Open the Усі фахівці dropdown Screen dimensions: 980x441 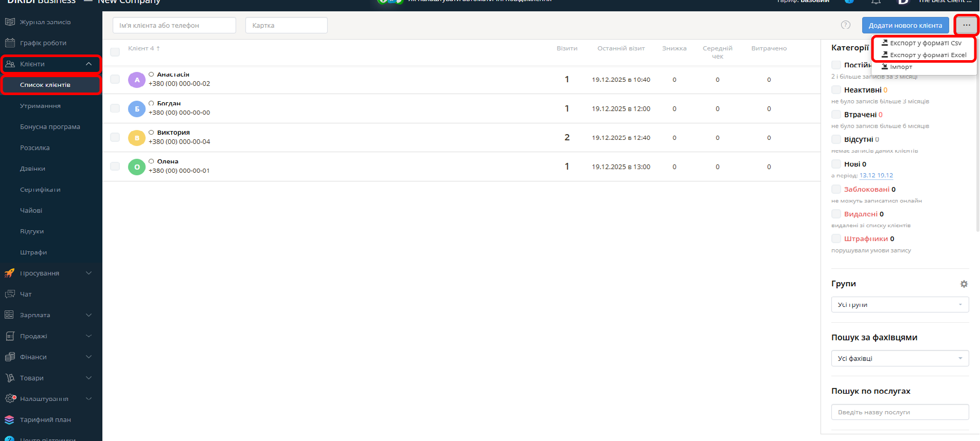(900, 358)
